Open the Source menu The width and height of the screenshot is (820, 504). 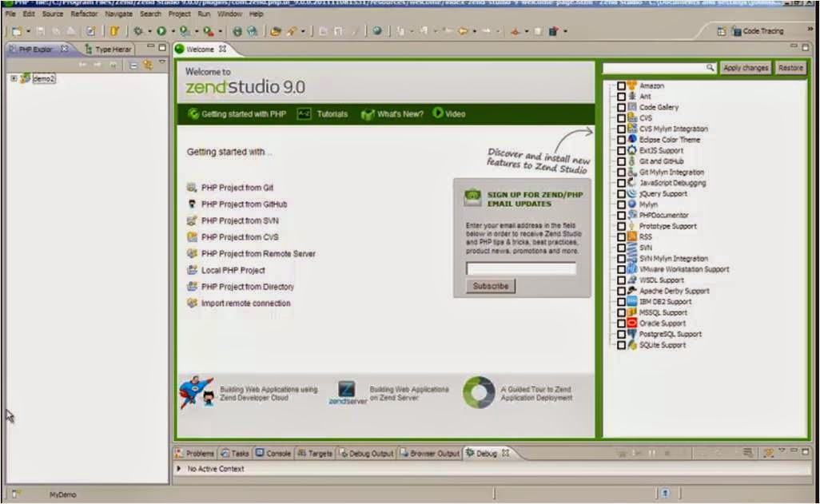52,14
